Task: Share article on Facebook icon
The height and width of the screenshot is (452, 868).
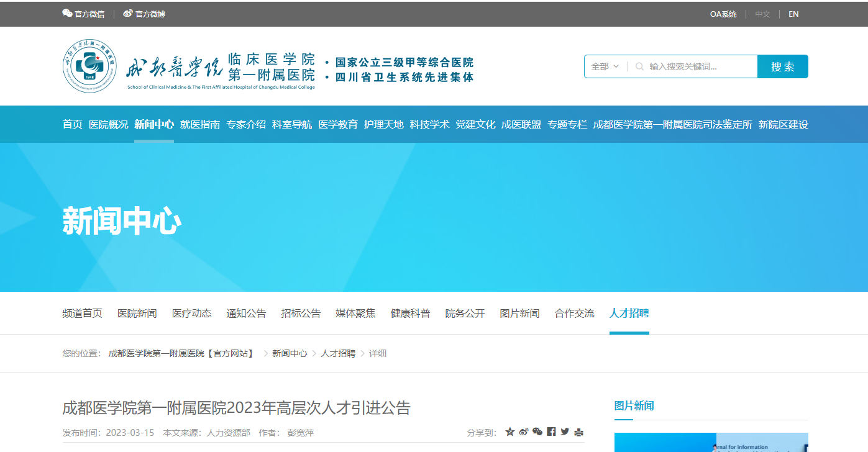Action: click(551, 432)
